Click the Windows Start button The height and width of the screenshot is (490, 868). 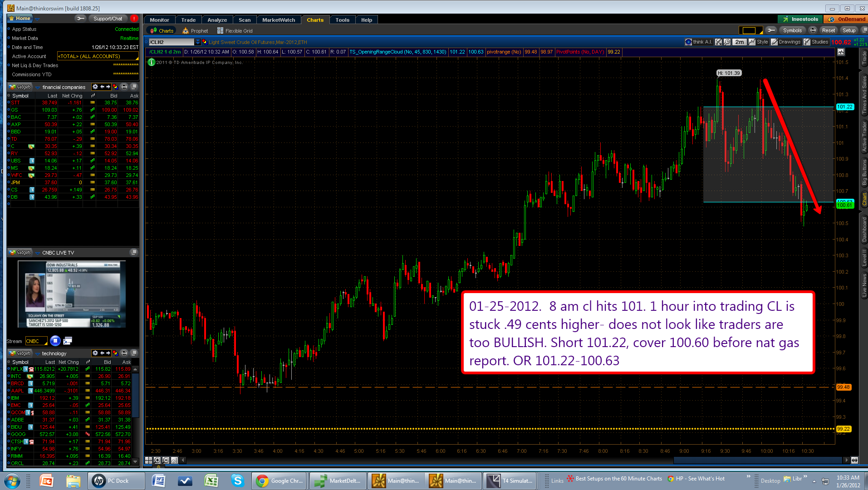12,480
